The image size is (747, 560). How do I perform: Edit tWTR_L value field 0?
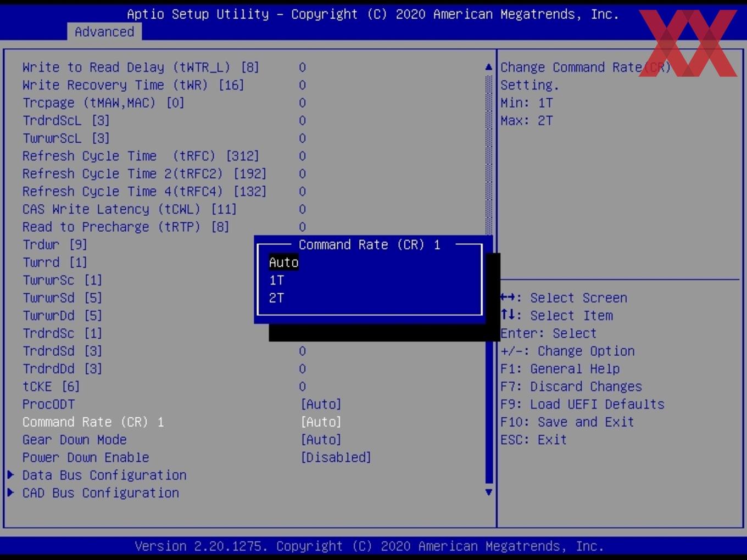pos(303,67)
